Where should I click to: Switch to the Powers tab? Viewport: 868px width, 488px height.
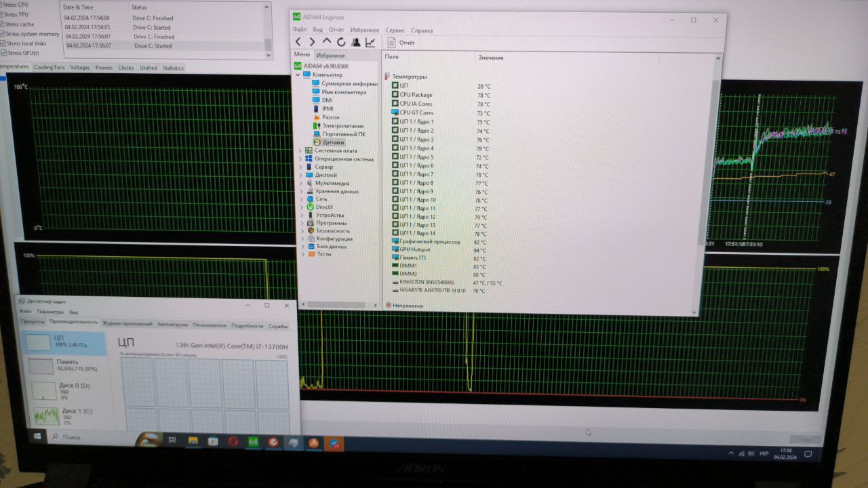pos(104,68)
